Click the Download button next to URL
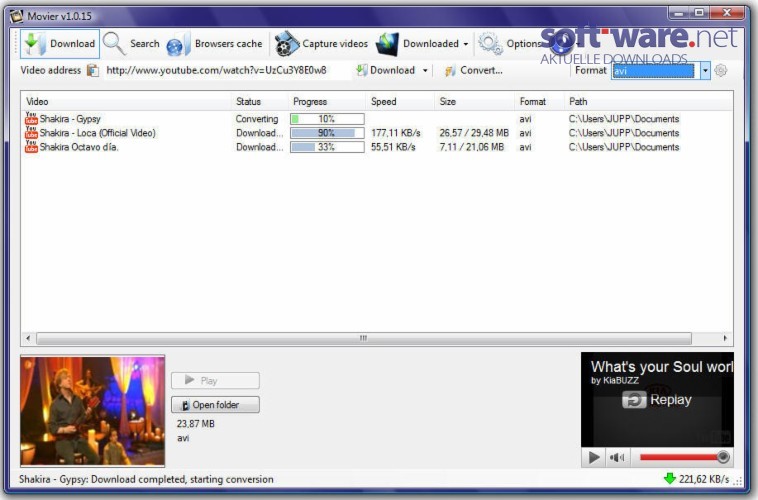 coord(386,71)
